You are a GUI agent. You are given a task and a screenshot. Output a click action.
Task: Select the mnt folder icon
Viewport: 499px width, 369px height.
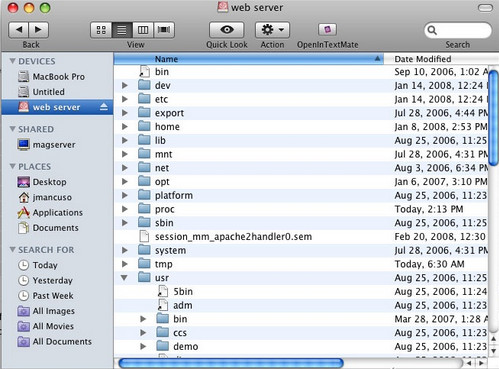(x=144, y=154)
